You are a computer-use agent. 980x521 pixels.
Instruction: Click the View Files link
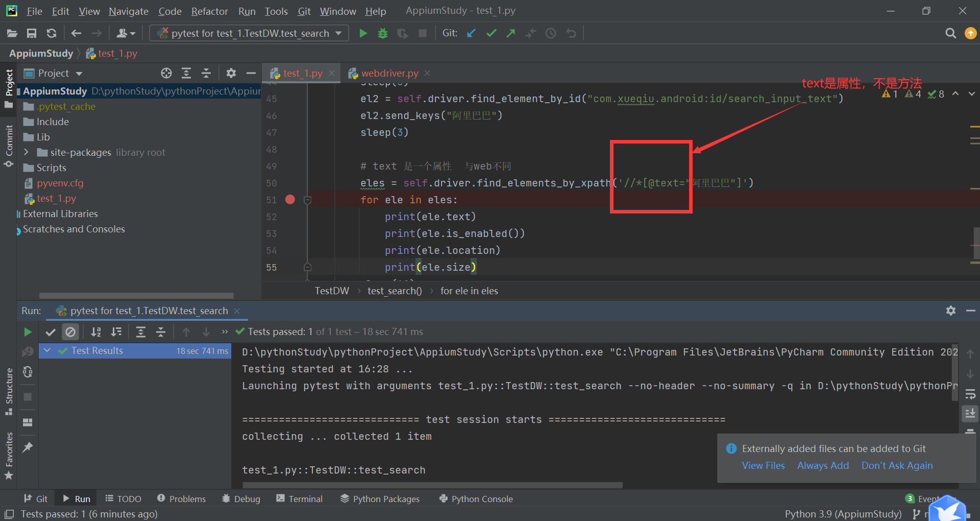763,465
